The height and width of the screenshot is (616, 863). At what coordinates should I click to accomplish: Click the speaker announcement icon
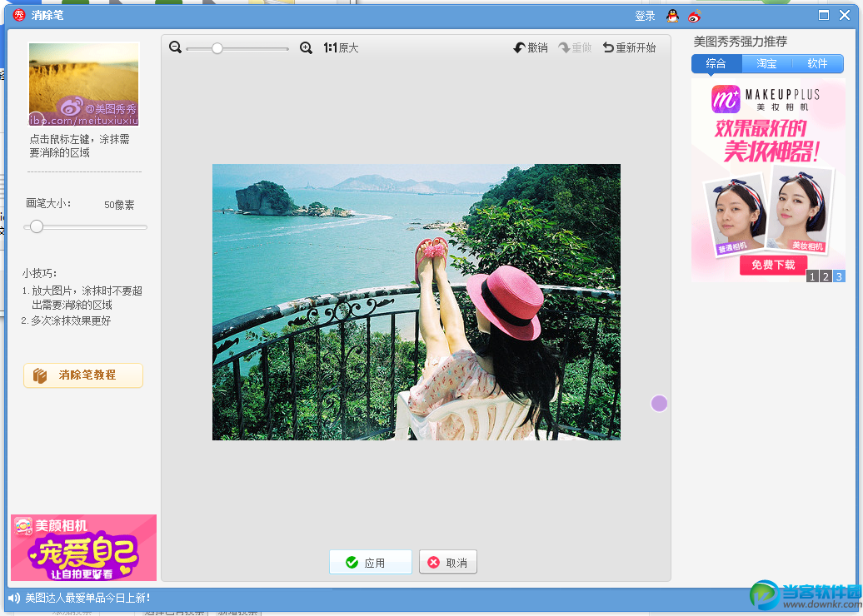14,598
